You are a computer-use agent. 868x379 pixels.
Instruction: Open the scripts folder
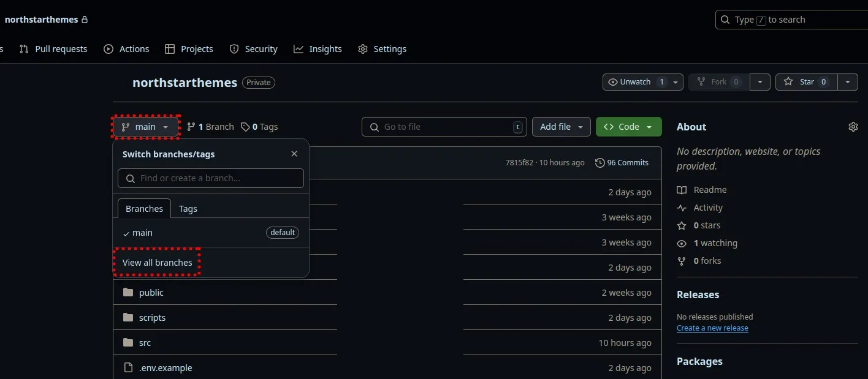pos(152,318)
